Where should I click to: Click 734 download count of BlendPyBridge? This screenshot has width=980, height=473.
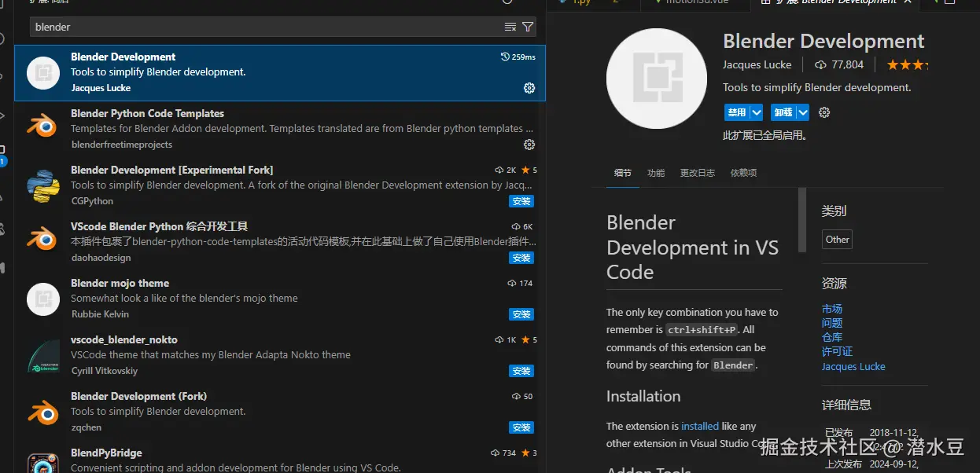pos(503,453)
